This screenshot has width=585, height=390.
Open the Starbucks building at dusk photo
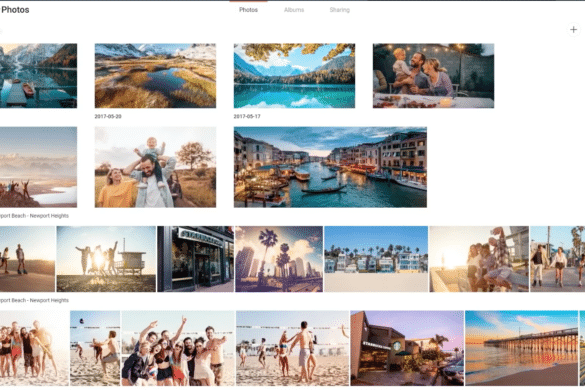407,348
